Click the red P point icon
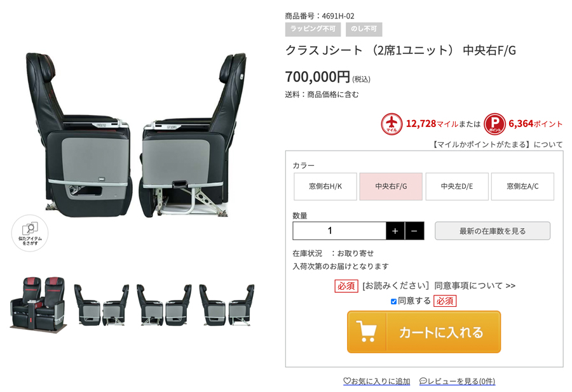572x392 pixels. [x=494, y=124]
